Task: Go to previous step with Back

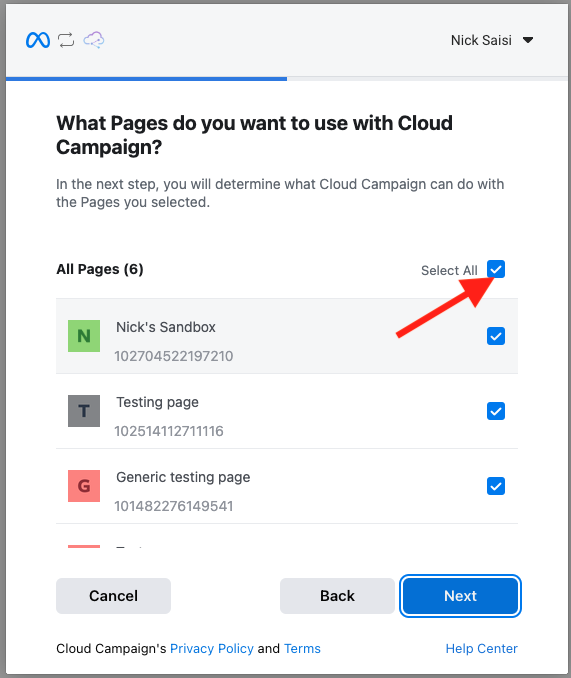Action: [337, 596]
